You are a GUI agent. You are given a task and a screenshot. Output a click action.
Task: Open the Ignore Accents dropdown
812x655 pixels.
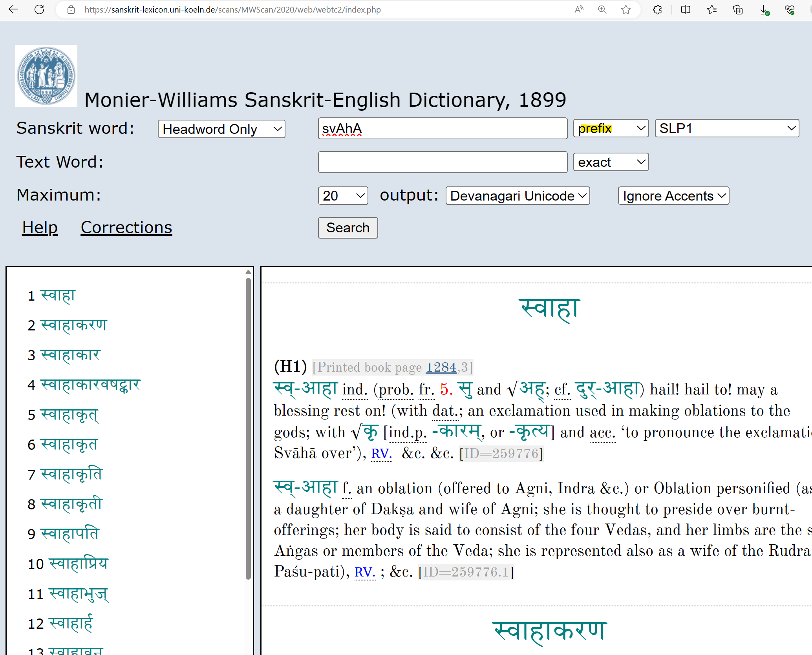tap(673, 195)
